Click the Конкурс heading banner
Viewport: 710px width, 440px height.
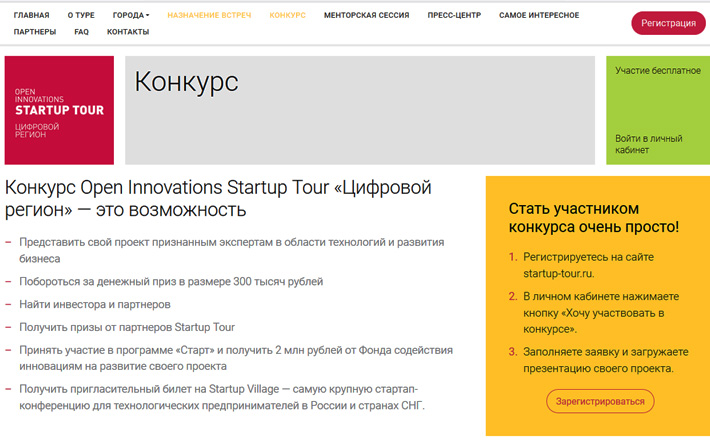[360, 110]
